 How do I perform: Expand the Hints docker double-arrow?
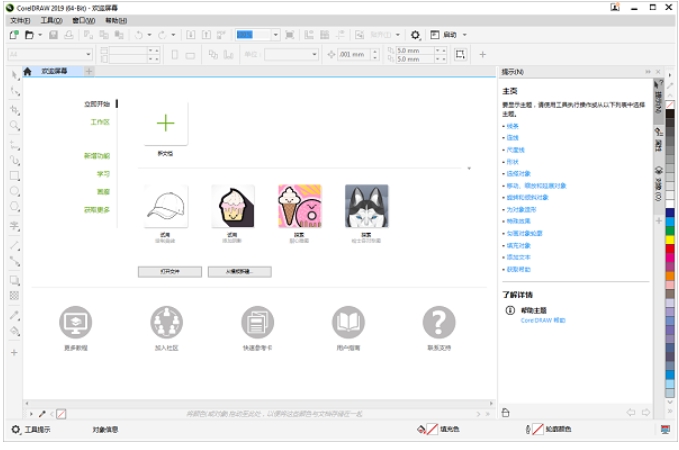648,71
